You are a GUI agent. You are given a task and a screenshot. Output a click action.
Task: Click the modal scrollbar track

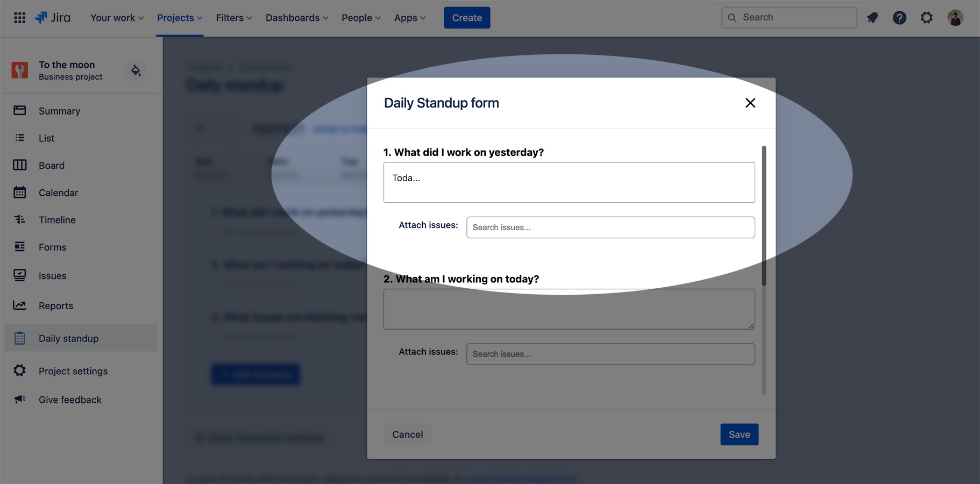click(x=763, y=344)
